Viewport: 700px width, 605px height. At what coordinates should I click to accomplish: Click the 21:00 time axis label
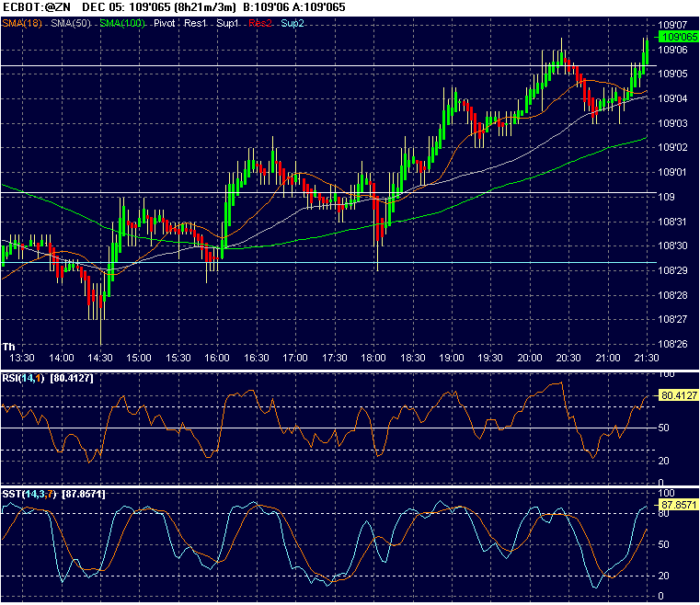click(x=608, y=359)
